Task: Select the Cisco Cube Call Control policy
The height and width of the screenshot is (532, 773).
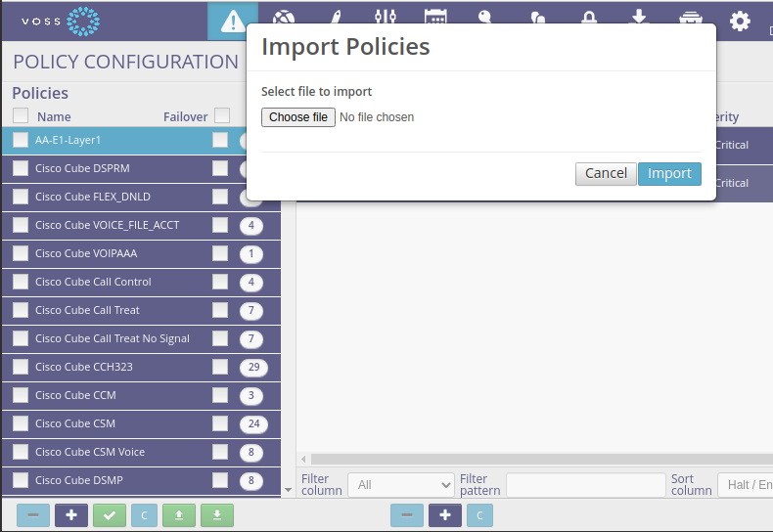Action: tap(93, 282)
